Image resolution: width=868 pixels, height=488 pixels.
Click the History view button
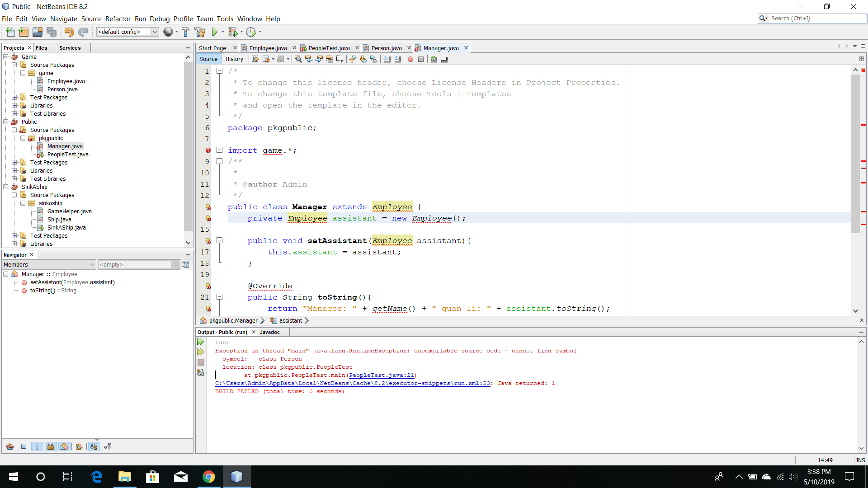pyautogui.click(x=234, y=59)
